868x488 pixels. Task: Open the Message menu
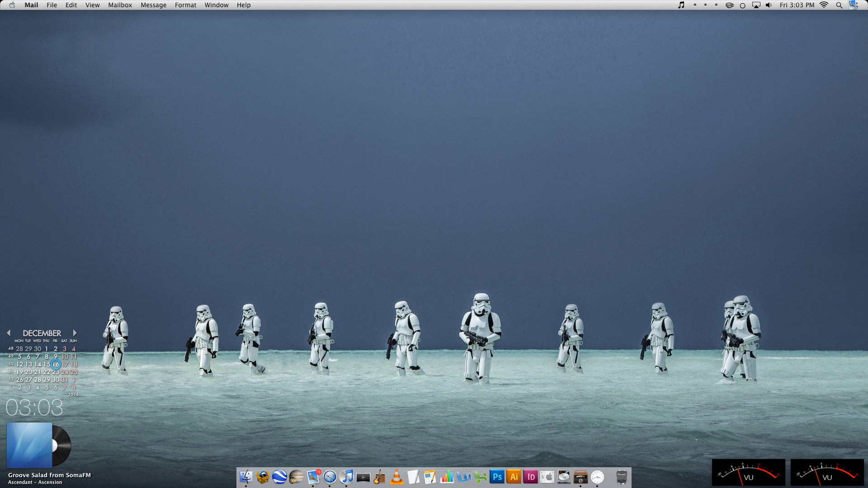click(153, 5)
